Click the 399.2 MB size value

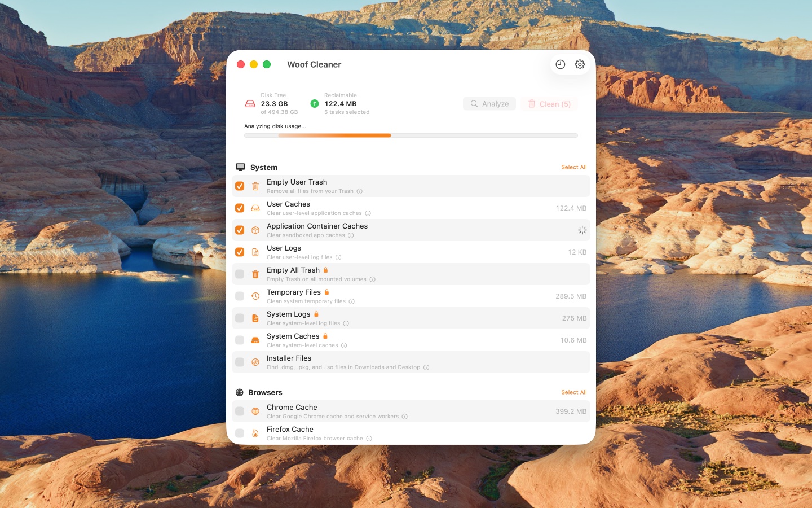click(x=571, y=411)
